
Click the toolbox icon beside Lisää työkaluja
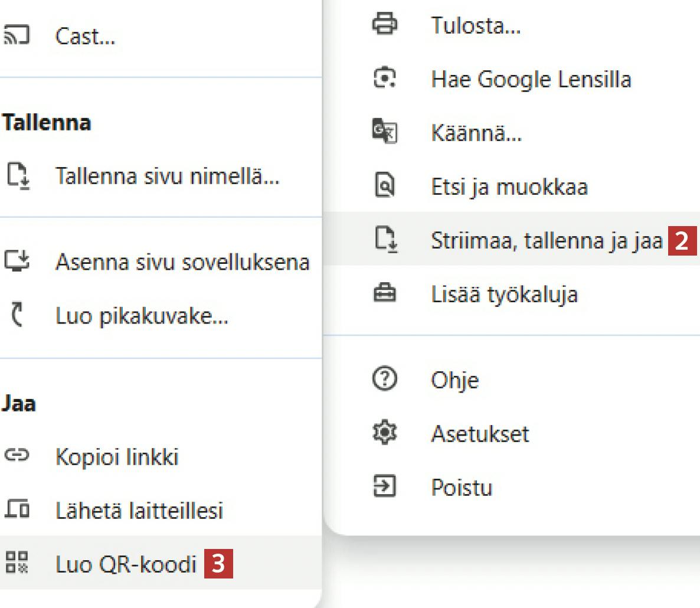[385, 294]
